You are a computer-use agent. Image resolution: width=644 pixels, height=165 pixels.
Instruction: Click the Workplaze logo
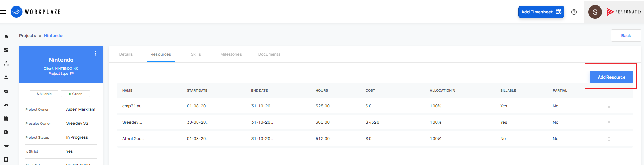coord(36,12)
